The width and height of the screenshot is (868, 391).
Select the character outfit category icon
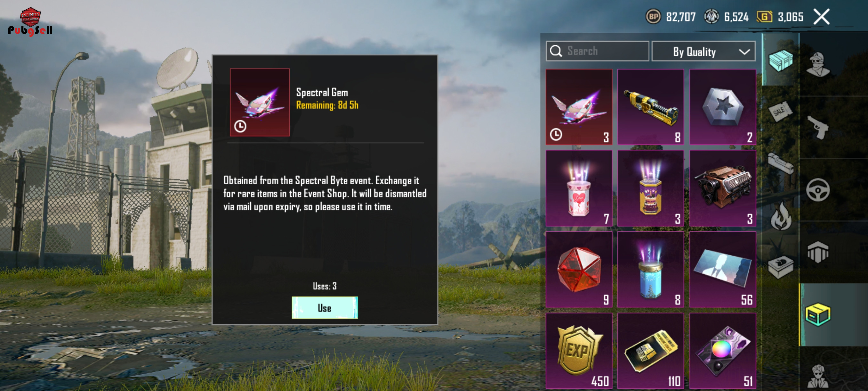click(x=818, y=64)
